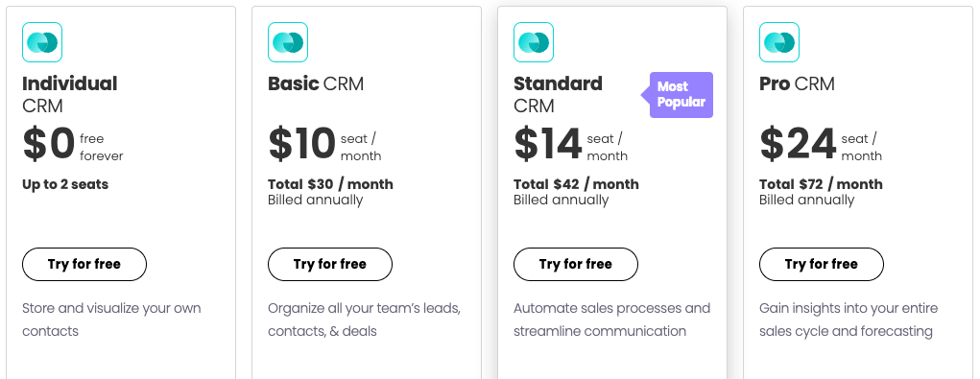Start the Basic CRM free trial

[x=330, y=264]
